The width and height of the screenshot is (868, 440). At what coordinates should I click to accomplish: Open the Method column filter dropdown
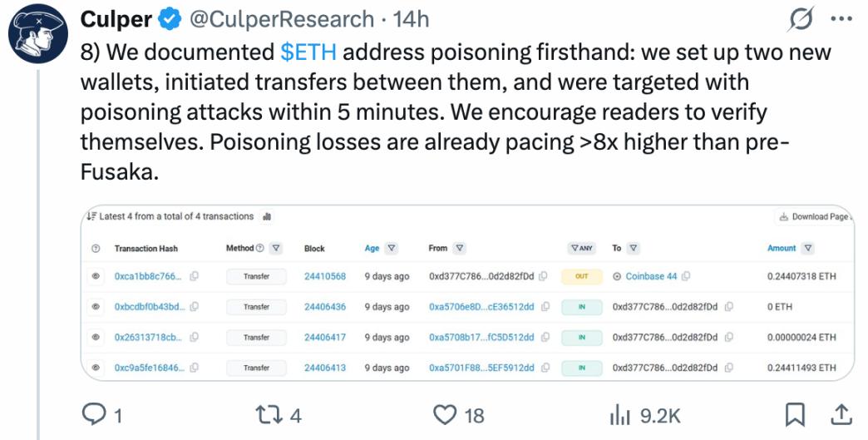pos(277,248)
